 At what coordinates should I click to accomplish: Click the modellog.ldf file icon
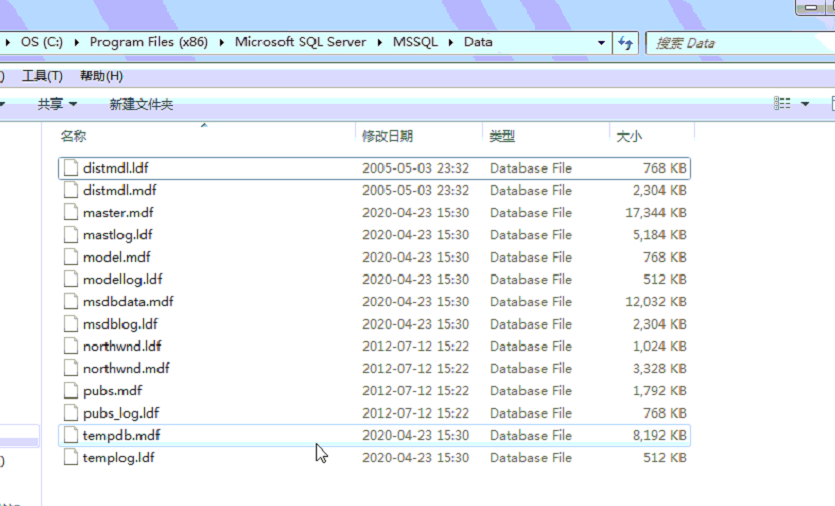click(71, 280)
